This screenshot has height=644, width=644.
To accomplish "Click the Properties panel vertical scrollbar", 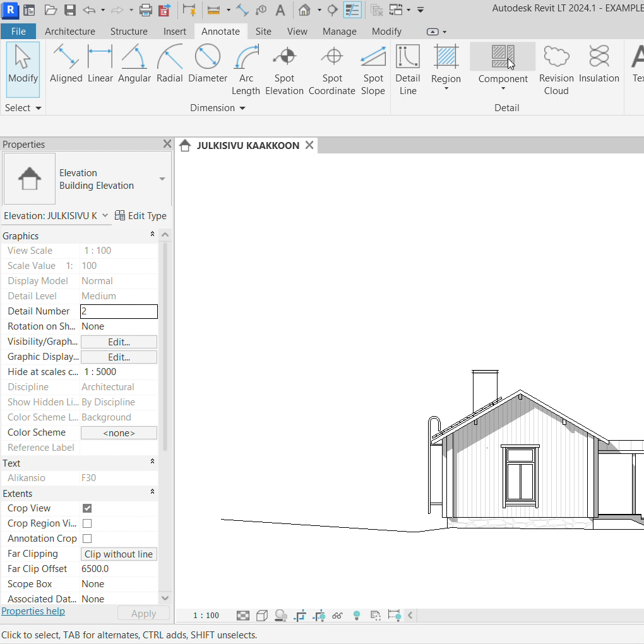I will [165, 347].
